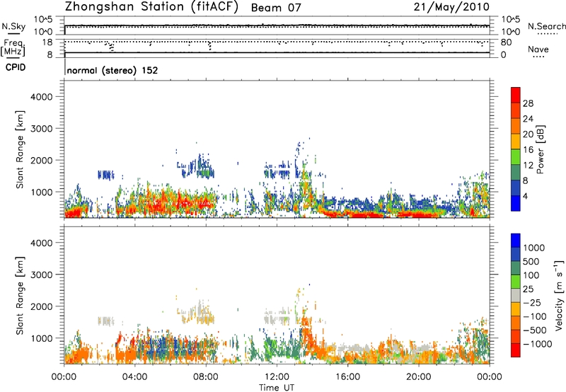Click the date 21/May/2010
The image size is (566, 392).
tap(451, 7)
